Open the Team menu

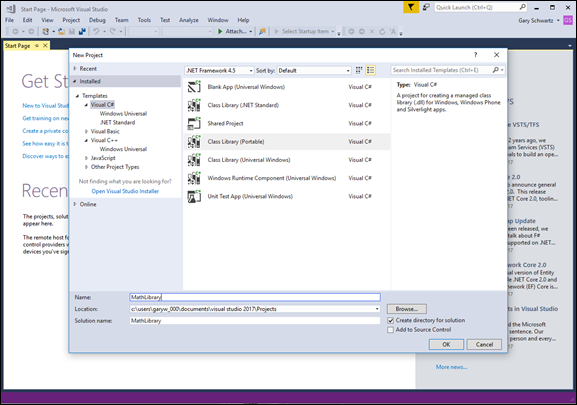point(121,20)
